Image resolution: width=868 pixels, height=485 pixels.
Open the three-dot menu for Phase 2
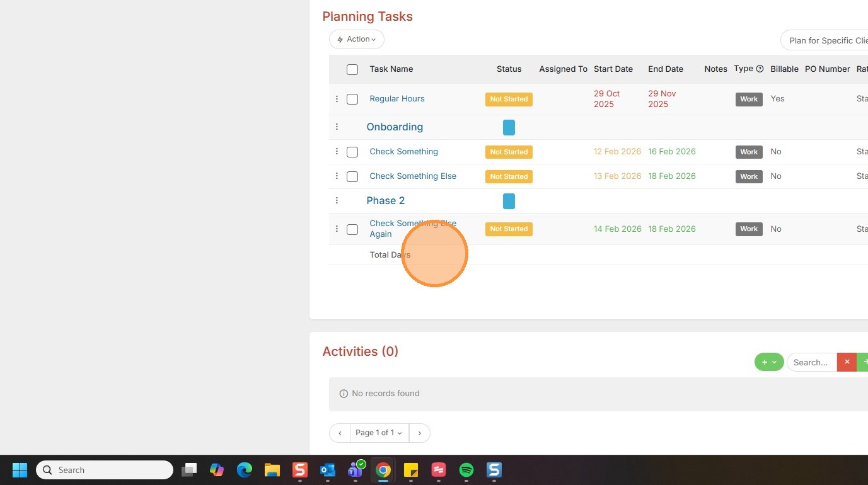click(x=337, y=200)
